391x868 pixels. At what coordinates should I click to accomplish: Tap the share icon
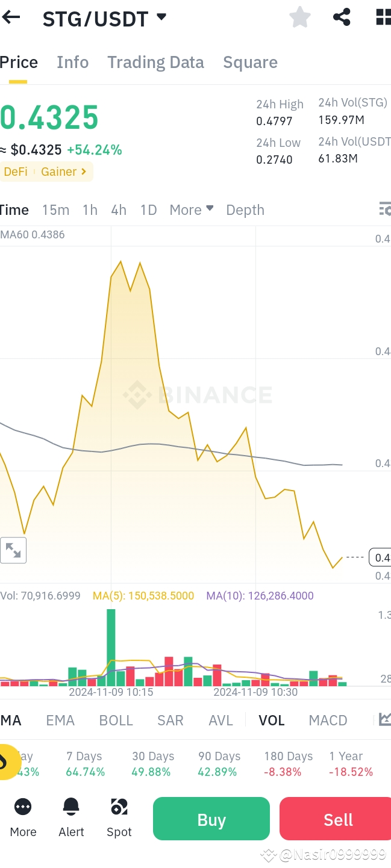click(342, 17)
